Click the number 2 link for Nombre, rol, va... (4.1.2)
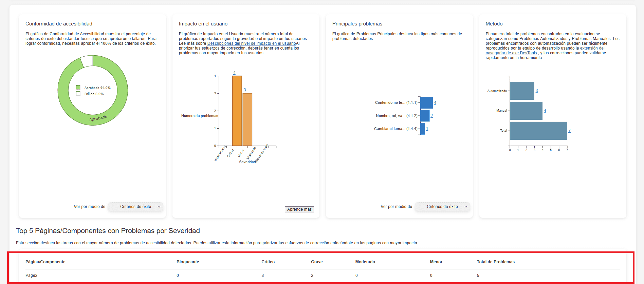 [431, 116]
